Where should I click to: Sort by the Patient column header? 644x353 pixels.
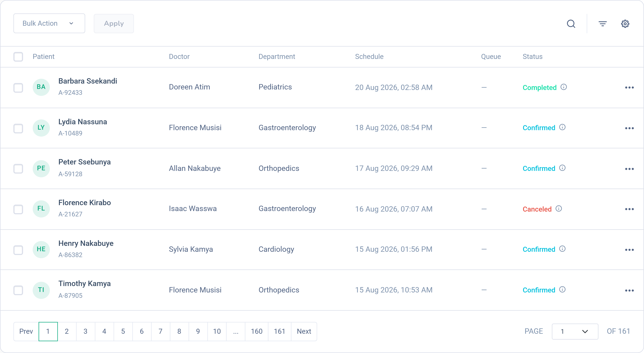point(44,56)
